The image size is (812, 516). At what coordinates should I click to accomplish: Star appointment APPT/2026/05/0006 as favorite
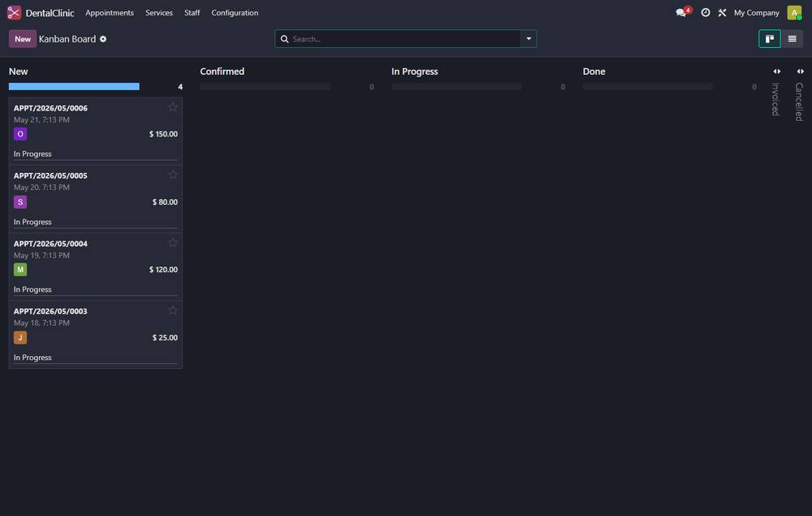pyautogui.click(x=173, y=107)
